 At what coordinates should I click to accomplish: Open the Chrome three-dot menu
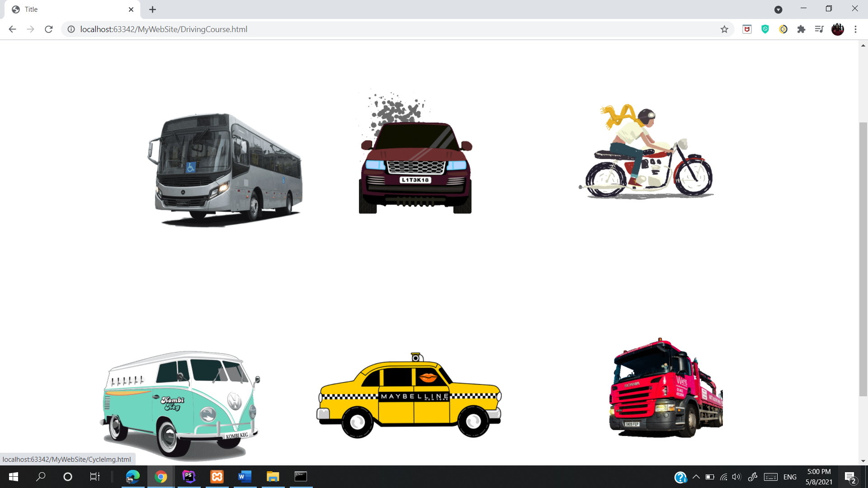click(x=855, y=29)
